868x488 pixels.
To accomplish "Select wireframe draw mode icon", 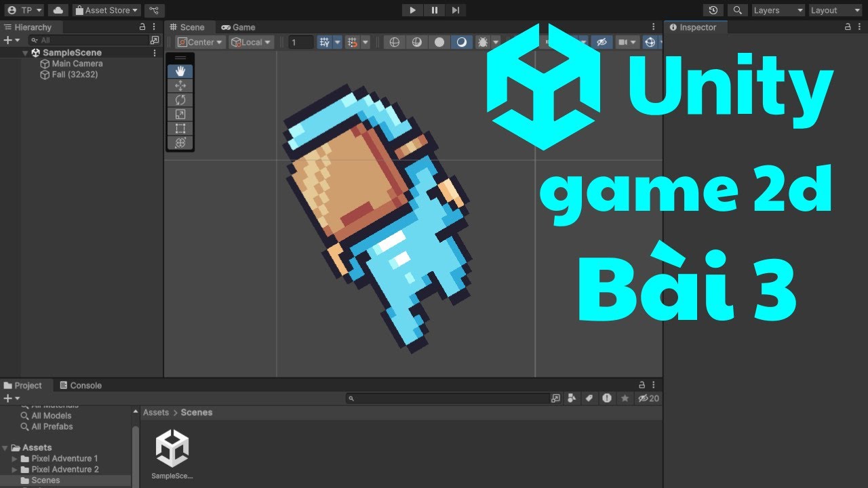I will tap(395, 42).
